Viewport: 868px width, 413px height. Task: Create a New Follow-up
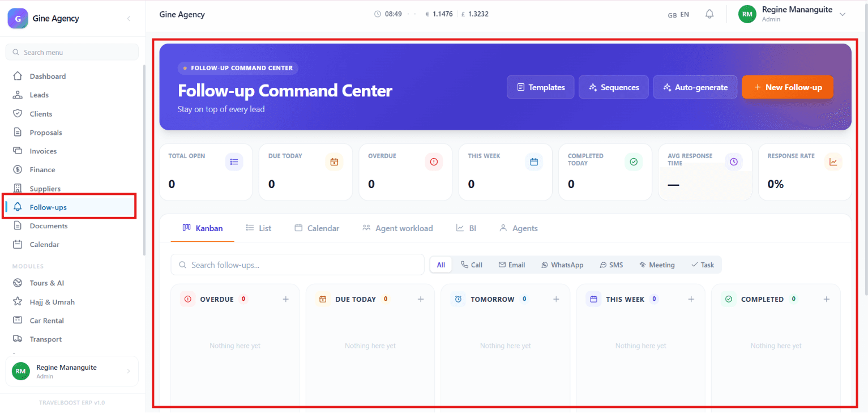(x=788, y=87)
